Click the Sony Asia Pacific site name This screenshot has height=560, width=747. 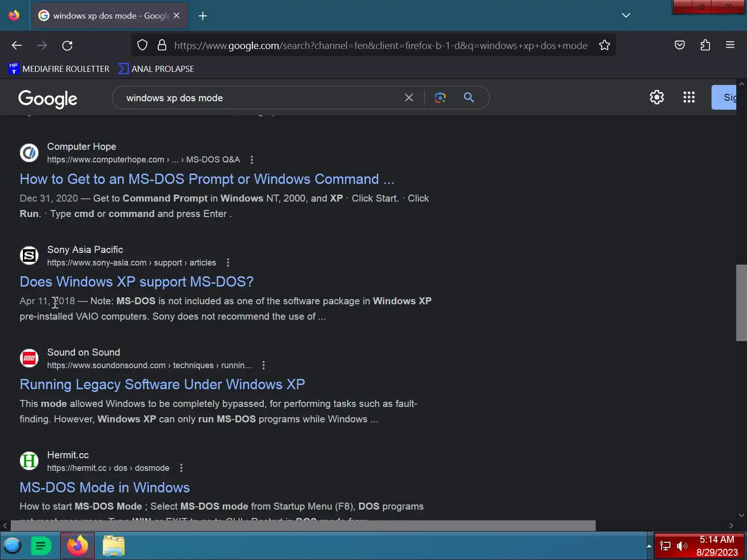tap(85, 250)
